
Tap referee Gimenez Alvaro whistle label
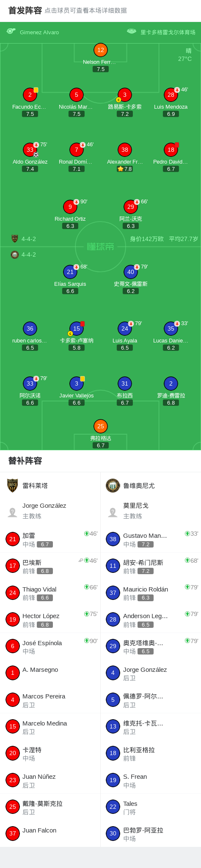coord(33,32)
